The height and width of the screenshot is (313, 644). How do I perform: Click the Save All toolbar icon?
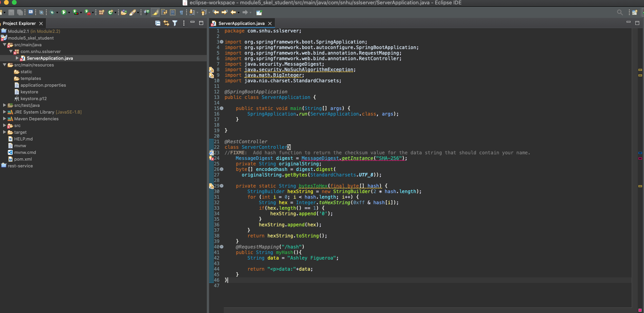click(x=20, y=12)
